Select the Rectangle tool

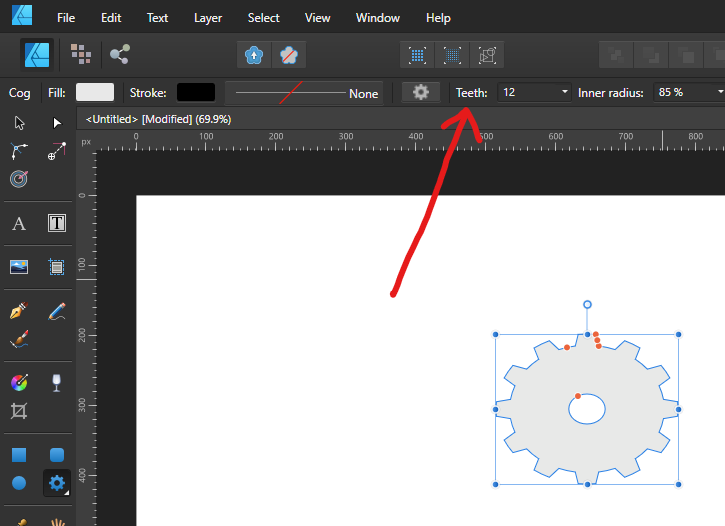[19, 455]
